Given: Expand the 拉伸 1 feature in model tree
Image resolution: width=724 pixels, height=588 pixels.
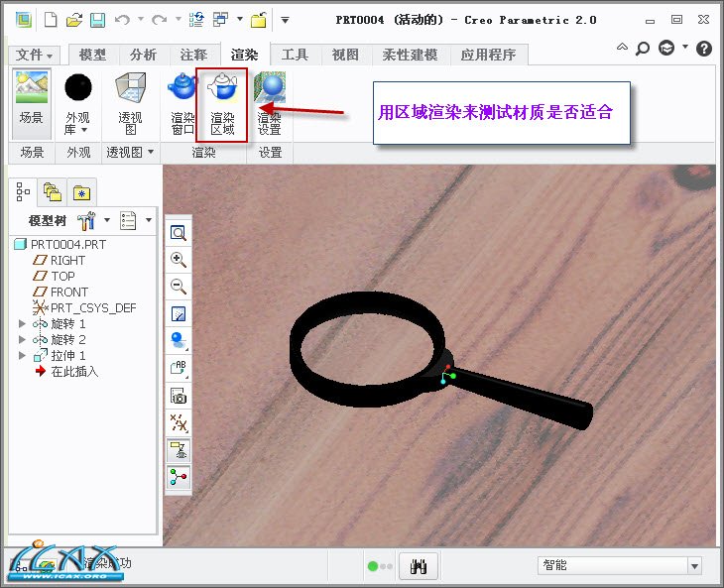Looking at the screenshot, I should (x=23, y=356).
